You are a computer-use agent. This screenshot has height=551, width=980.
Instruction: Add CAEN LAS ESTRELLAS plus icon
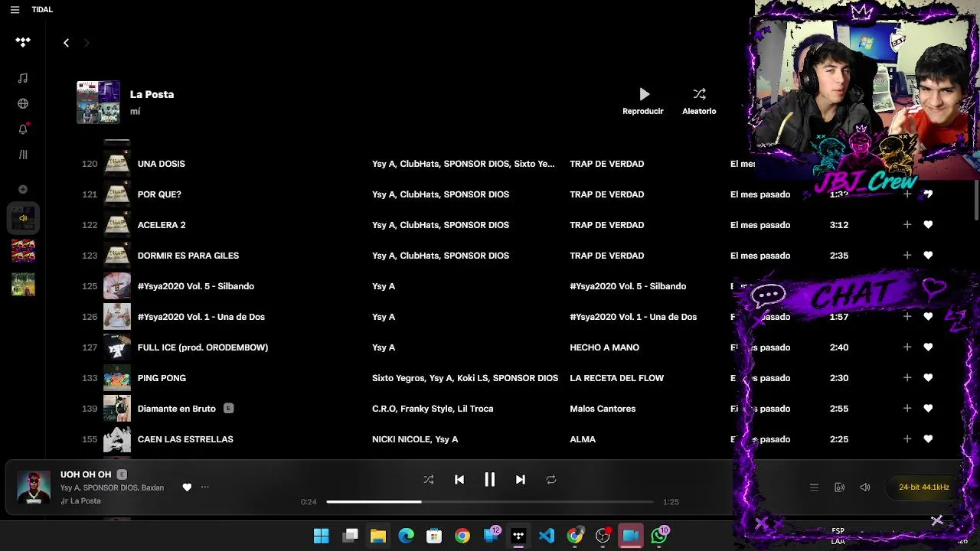[x=907, y=439]
